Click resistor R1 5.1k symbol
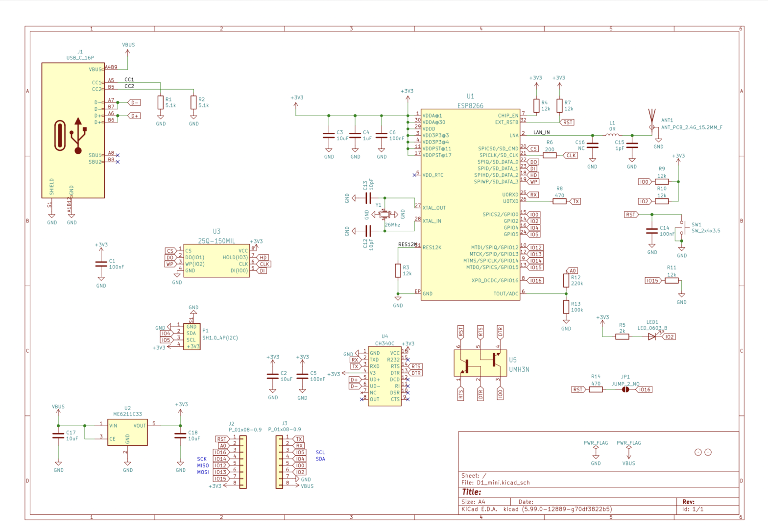Viewport: 768px width, 532px height. coord(161,102)
